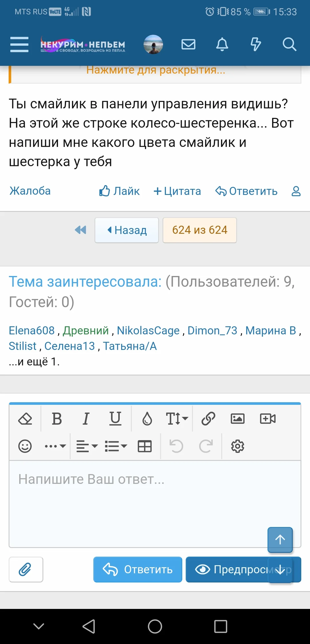The height and width of the screenshot is (644, 310).
Task: Click the eraser remove formatting icon
Action: 25,419
